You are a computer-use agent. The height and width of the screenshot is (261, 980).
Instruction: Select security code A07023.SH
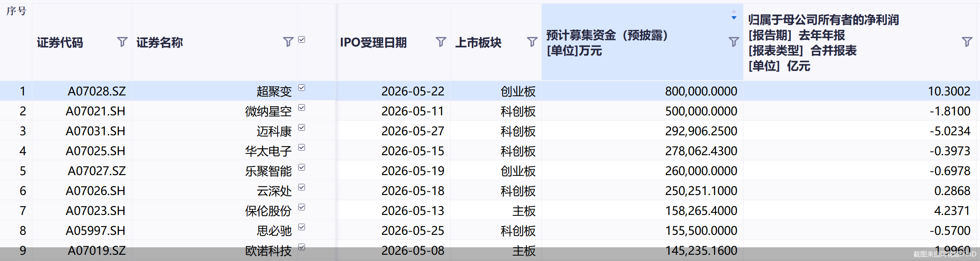pos(95,210)
